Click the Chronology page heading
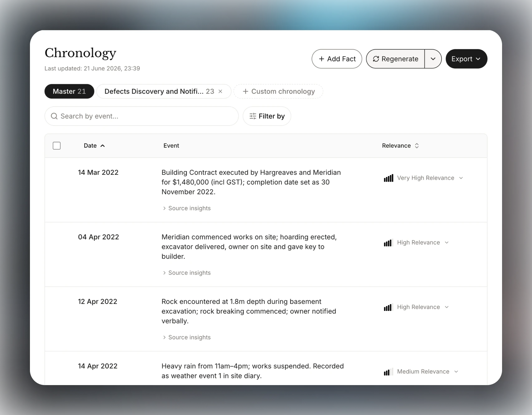Viewport: 532px width, 415px height. 80,53
